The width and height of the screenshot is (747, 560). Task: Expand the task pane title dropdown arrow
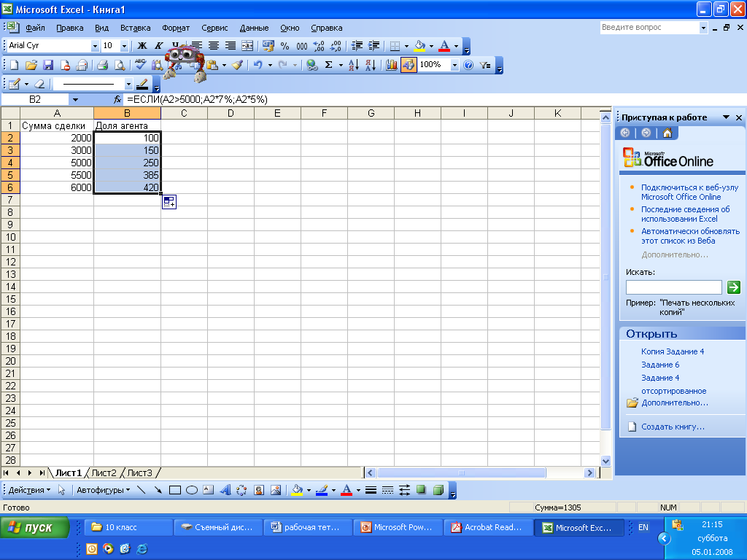(x=726, y=117)
